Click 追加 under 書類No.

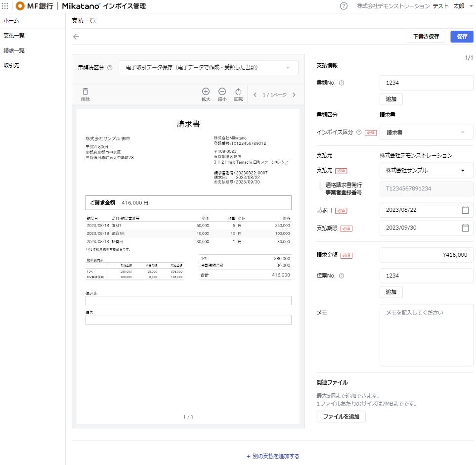(391, 99)
